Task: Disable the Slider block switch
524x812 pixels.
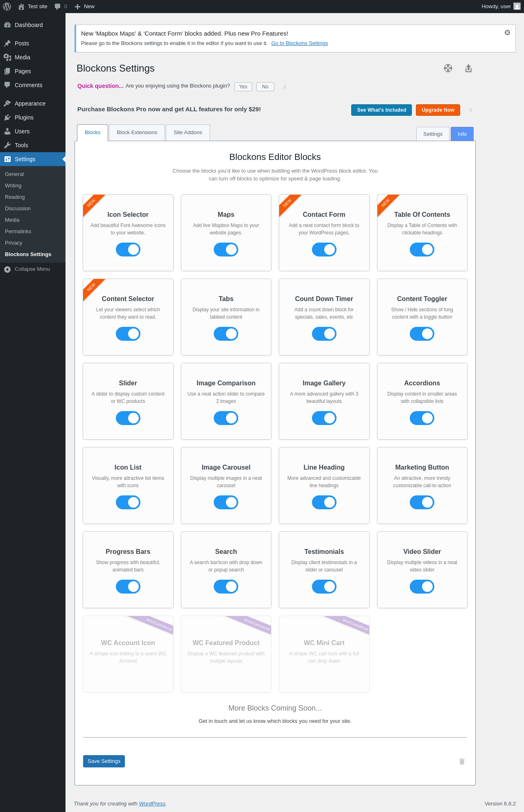Action: coord(128,418)
